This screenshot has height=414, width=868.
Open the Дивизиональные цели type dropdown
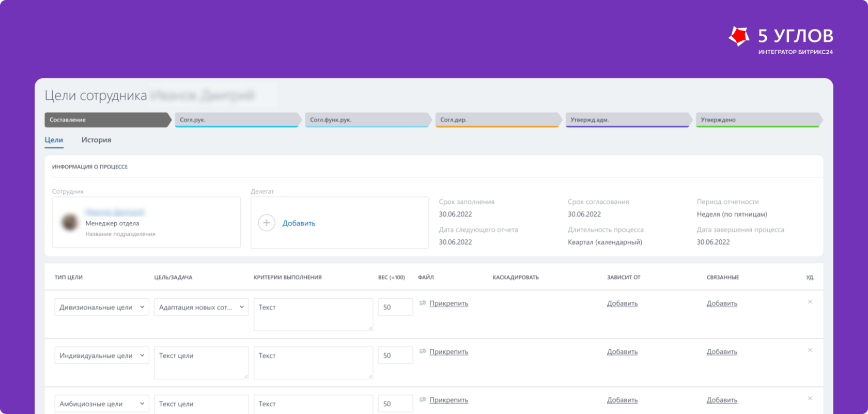pos(102,307)
